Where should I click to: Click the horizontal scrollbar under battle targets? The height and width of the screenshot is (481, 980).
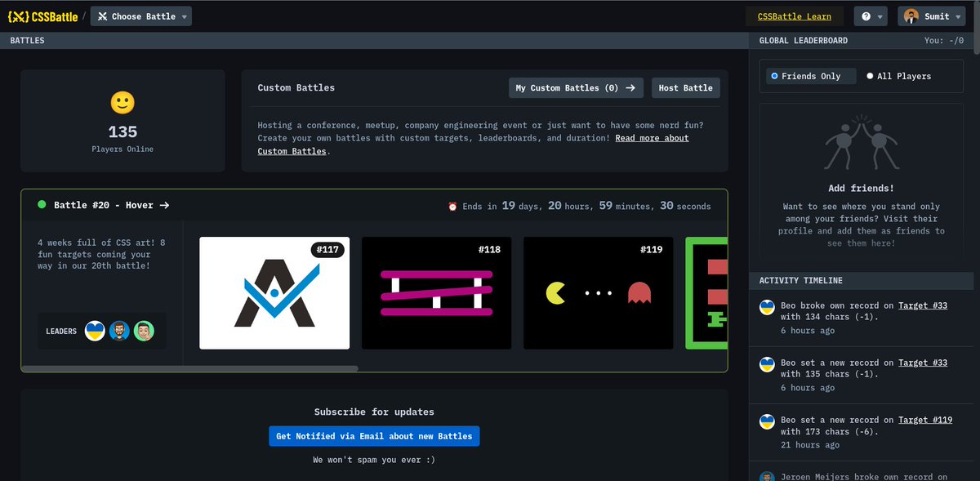[x=189, y=368]
